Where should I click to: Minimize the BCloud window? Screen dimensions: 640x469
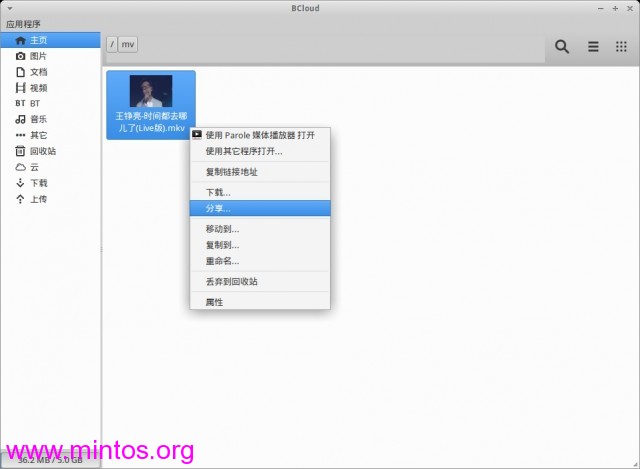pyautogui.click(x=600, y=8)
